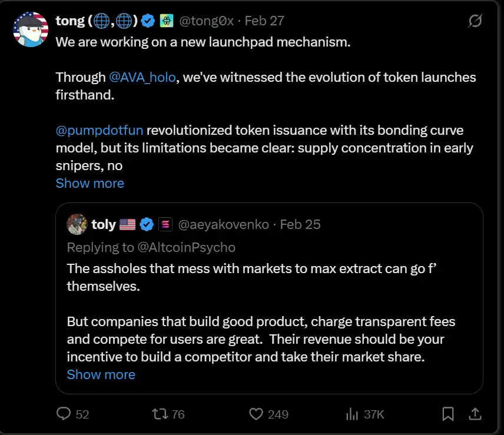Screen dimensions: 504x435
Task: Expand tong's post with Show more
Action: 90,183
